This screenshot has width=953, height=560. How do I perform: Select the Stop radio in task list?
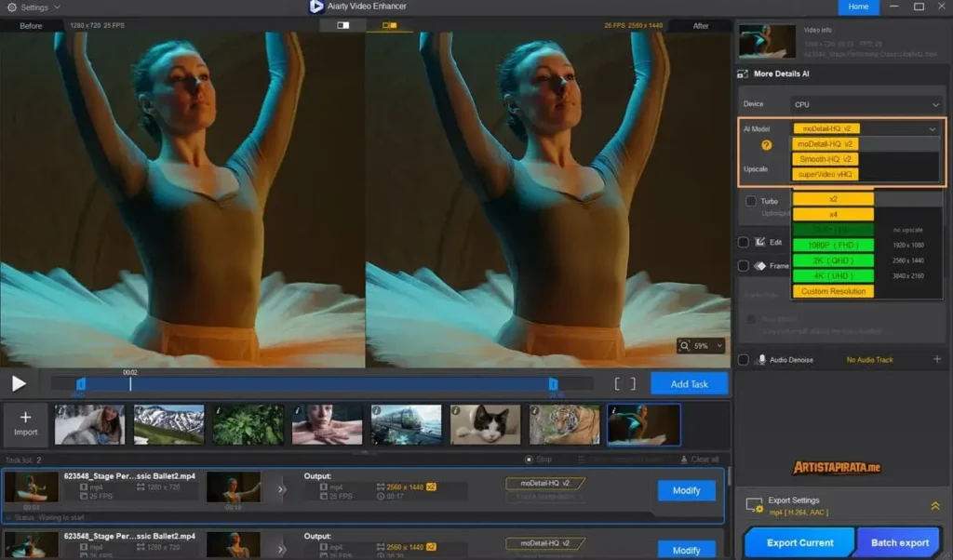tap(529, 459)
